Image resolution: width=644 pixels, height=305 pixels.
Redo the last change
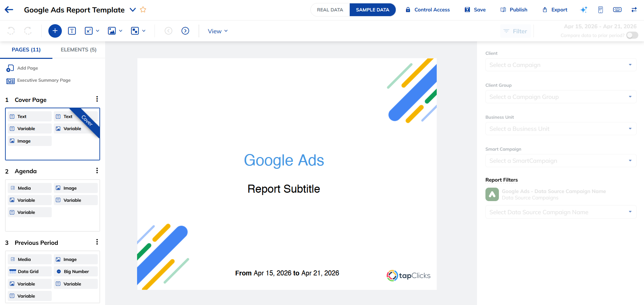28,31
